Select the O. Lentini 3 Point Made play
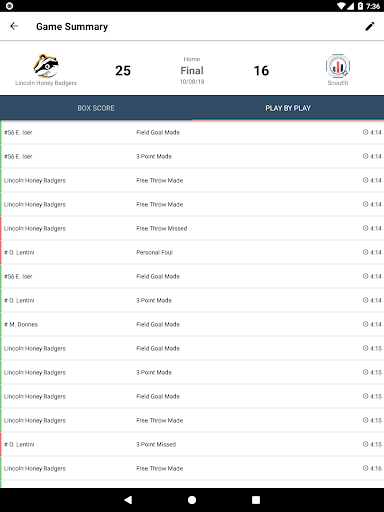 (192, 300)
